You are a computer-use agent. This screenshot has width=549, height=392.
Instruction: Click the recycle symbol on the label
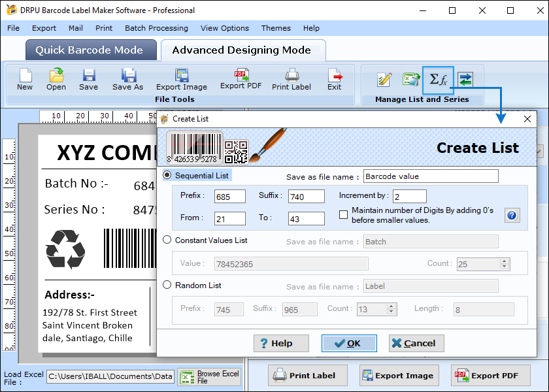[x=65, y=249]
